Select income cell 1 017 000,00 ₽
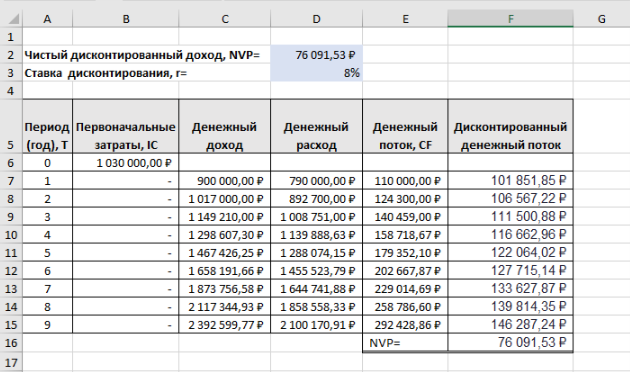The image size is (630, 372). [x=225, y=199]
